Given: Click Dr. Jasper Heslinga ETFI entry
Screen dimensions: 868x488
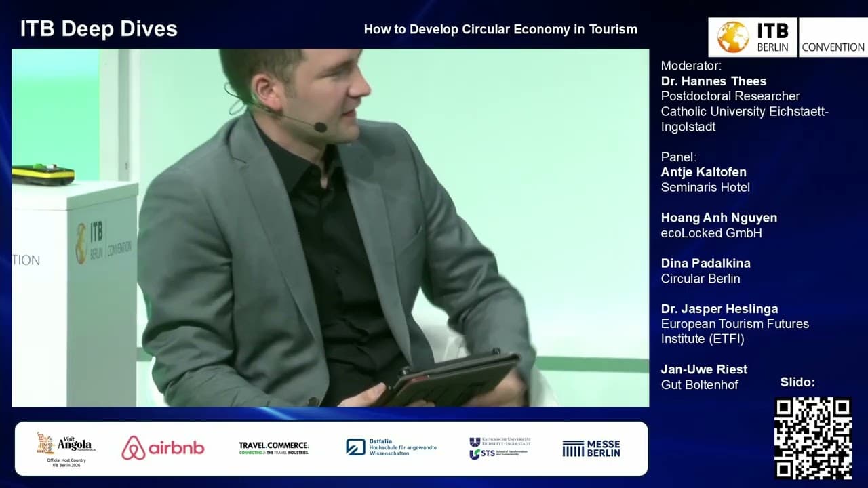Looking at the screenshot, I should coord(719,308).
